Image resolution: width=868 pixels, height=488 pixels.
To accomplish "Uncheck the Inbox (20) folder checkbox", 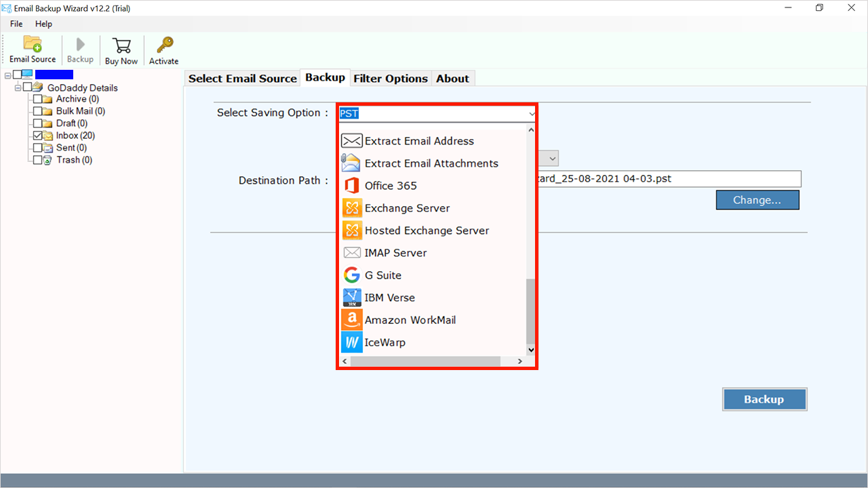I will (38, 136).
